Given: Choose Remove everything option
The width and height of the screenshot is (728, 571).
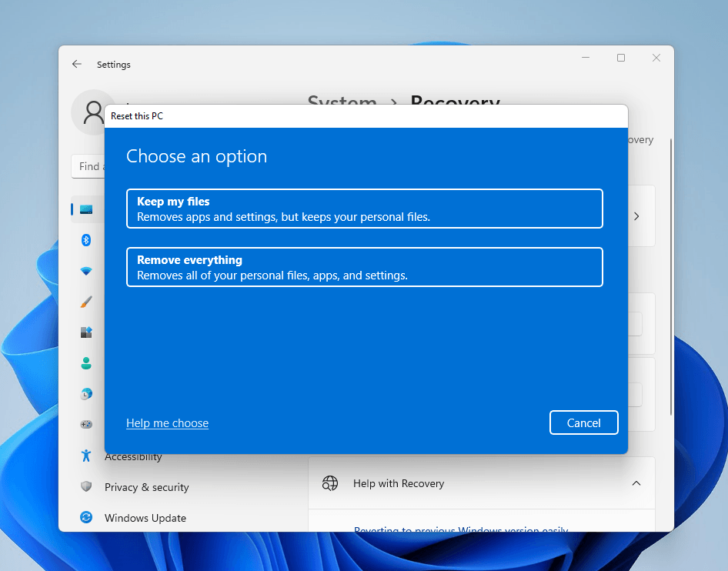Looking at the screenshot, I should pos(365,267).
